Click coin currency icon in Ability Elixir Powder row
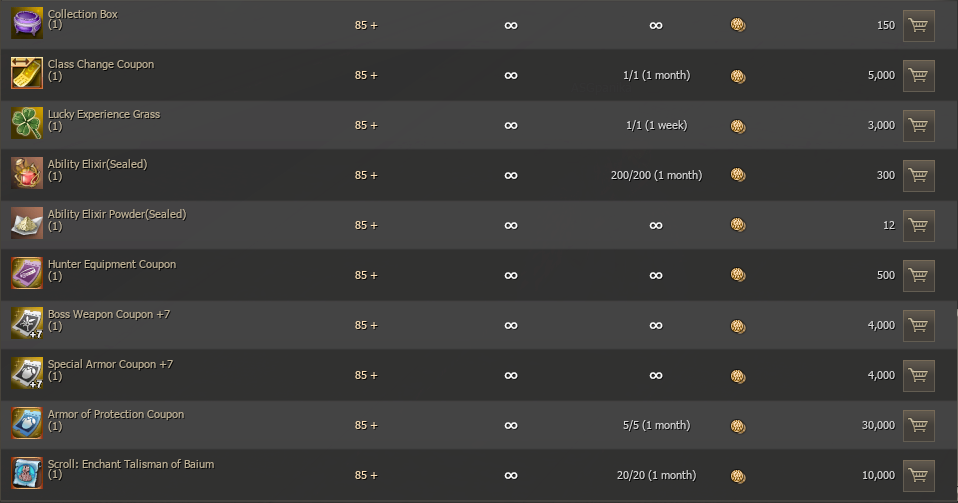 pyautogui.click(x=738, y=225)
